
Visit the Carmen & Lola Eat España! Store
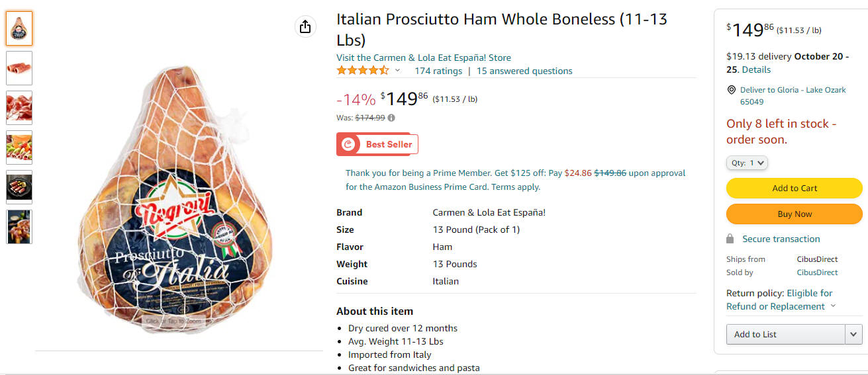tap(424, 58)
